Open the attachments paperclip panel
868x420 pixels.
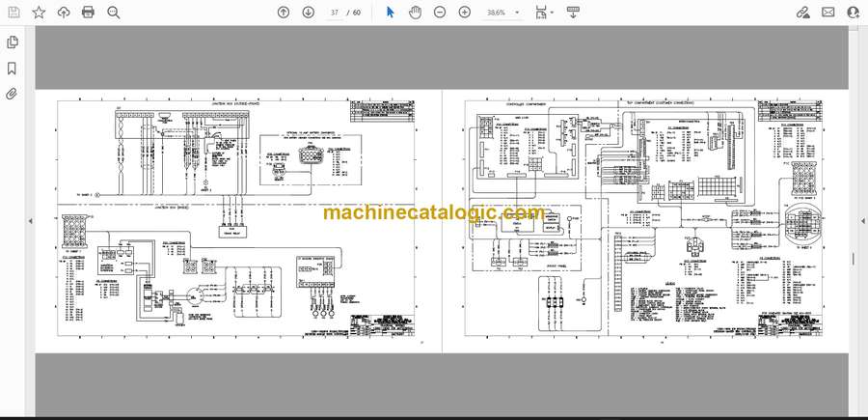pyautogui.click(x=12, y=94)
